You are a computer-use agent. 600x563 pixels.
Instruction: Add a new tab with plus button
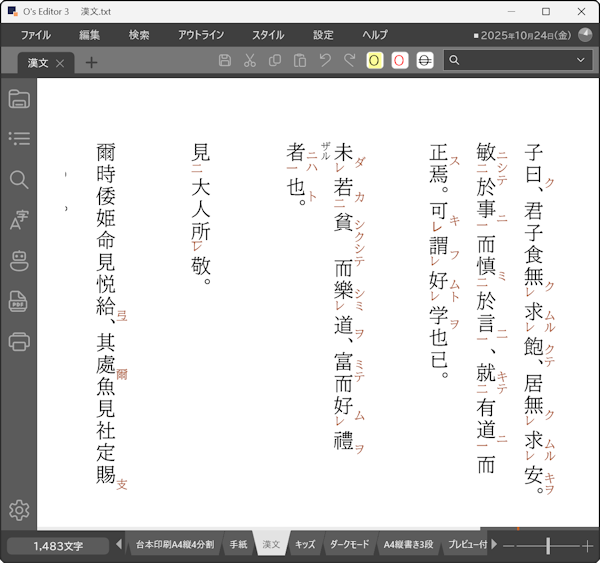click(x=91, y=63)
